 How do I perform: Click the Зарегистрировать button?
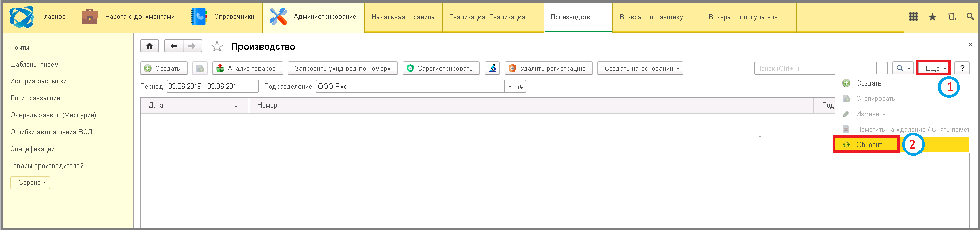441,68
